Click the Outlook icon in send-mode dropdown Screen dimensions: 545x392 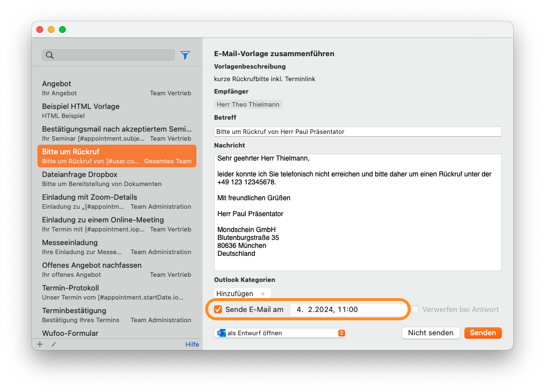pos(221,333)
